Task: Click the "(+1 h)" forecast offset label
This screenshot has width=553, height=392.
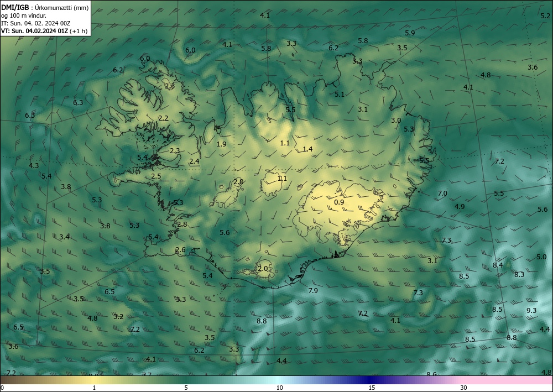Action: [79, 30]
